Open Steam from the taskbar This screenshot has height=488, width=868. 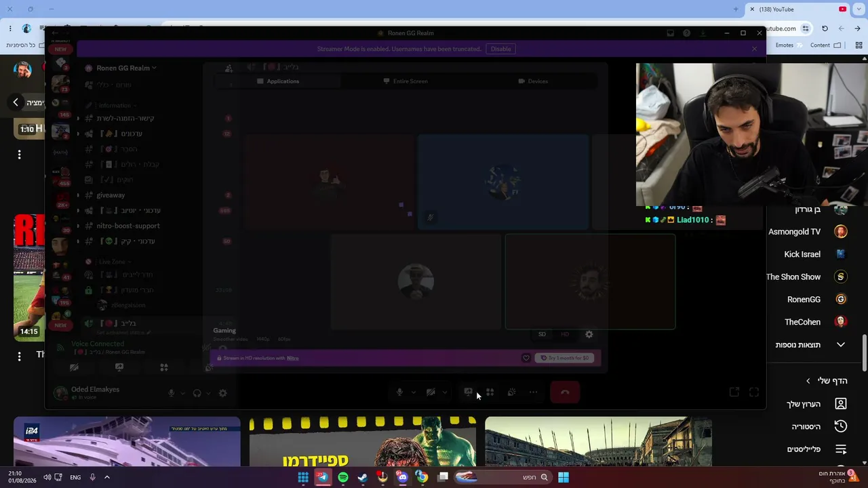coord(363,477)
